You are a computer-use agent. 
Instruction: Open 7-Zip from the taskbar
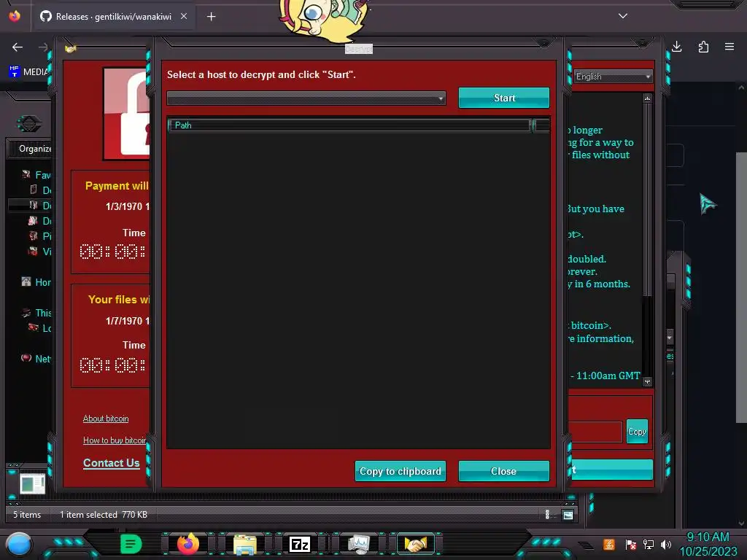[x=300, y=544]
